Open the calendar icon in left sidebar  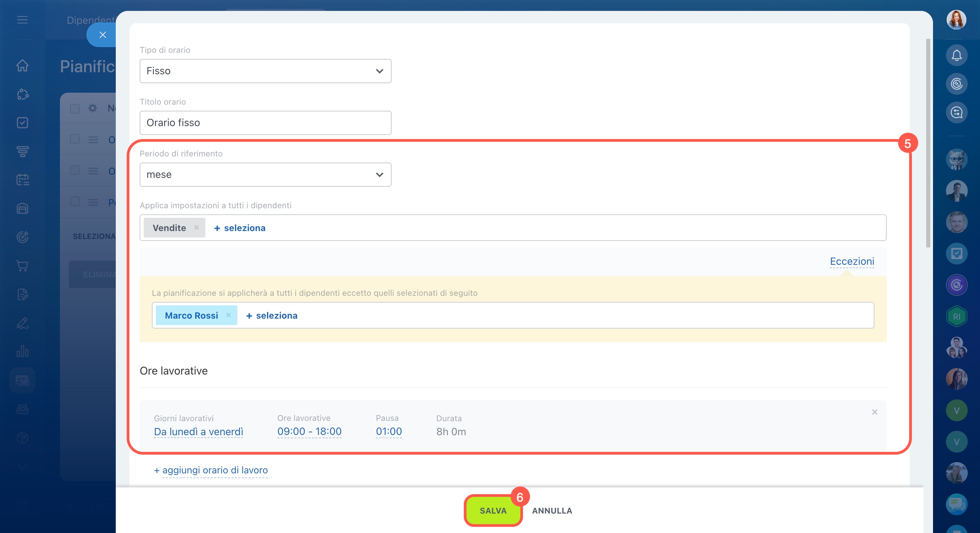22,180
